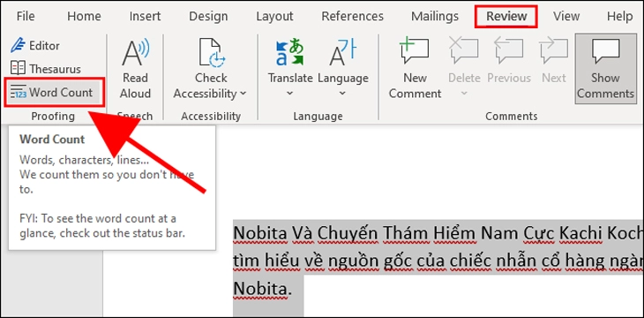Screen dimensions: 644x318
Task: Select the Review tab
Action: 506,17
